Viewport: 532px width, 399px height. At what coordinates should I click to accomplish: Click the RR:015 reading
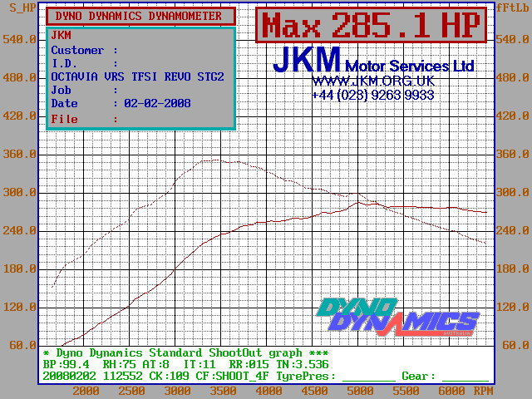[x=249, y=364]
